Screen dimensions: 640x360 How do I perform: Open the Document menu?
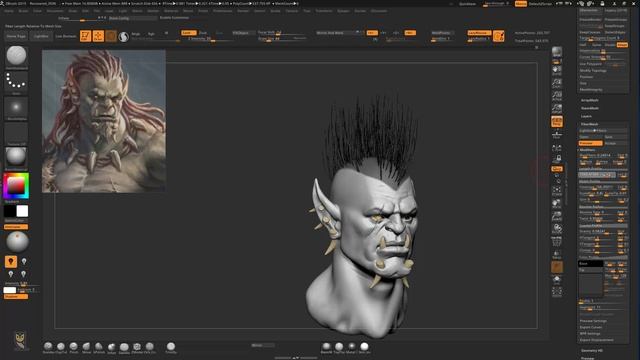pyautogui.click(x=55, y=11)
